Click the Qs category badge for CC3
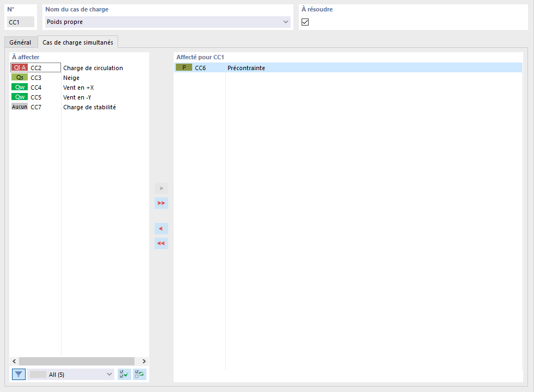 [20, 77]
